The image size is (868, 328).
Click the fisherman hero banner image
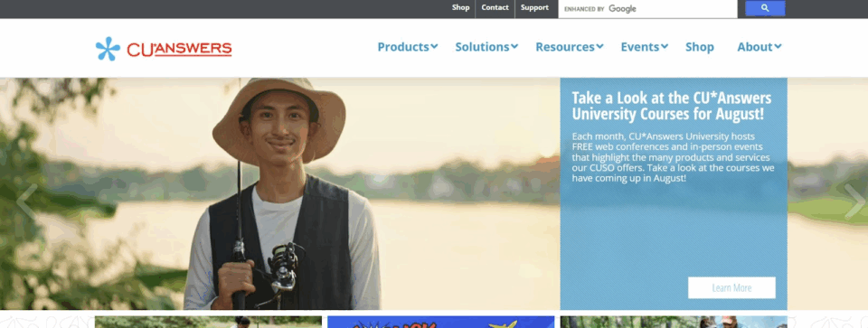pyautogui.click(x=279, y=193)
